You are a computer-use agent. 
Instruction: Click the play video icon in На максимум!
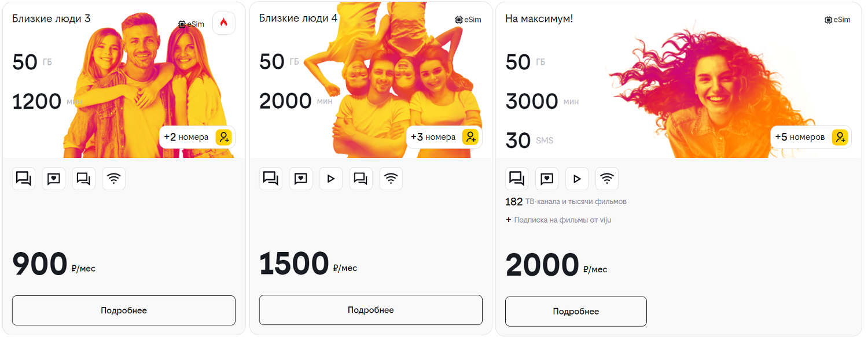(577, 179)
